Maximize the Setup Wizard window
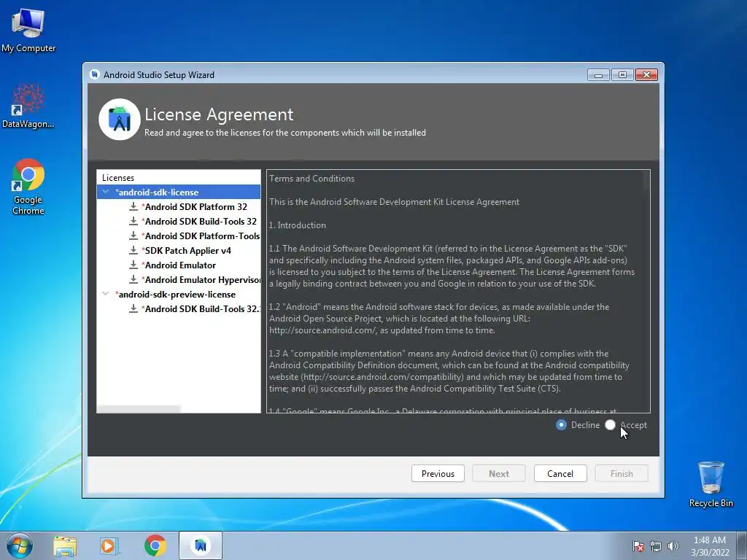Image resolution: width=747 pixels, height=560 pixels. [622, 75]
